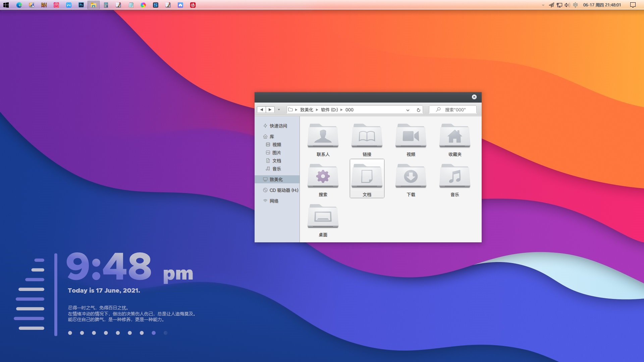Open the Windows Start menu
This screenshot has height=362, width=644.
click(6, 5)
